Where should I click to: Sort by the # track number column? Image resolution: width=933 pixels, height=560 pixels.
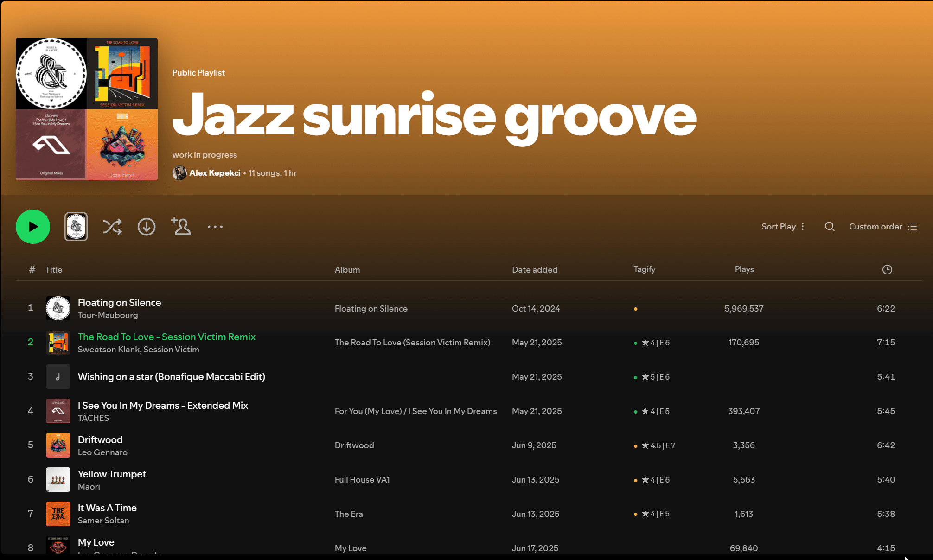32,270
